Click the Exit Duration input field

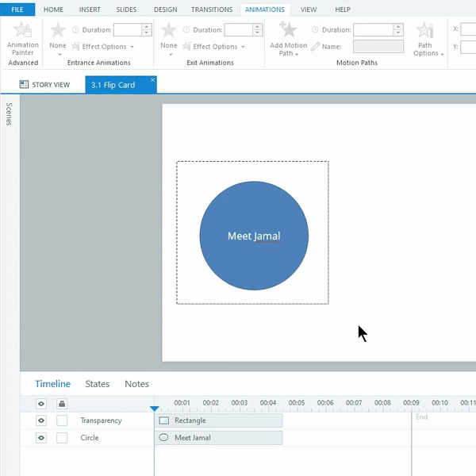239,30
